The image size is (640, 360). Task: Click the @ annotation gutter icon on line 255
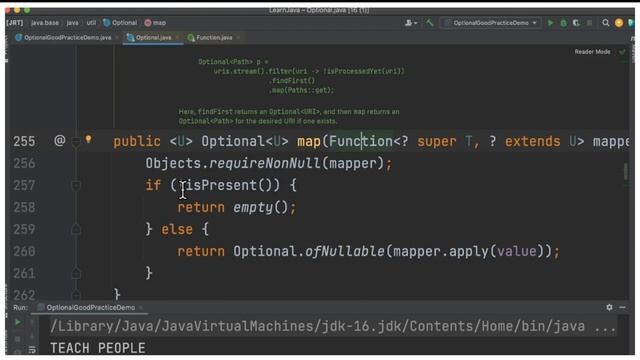[x=60, y=140]
